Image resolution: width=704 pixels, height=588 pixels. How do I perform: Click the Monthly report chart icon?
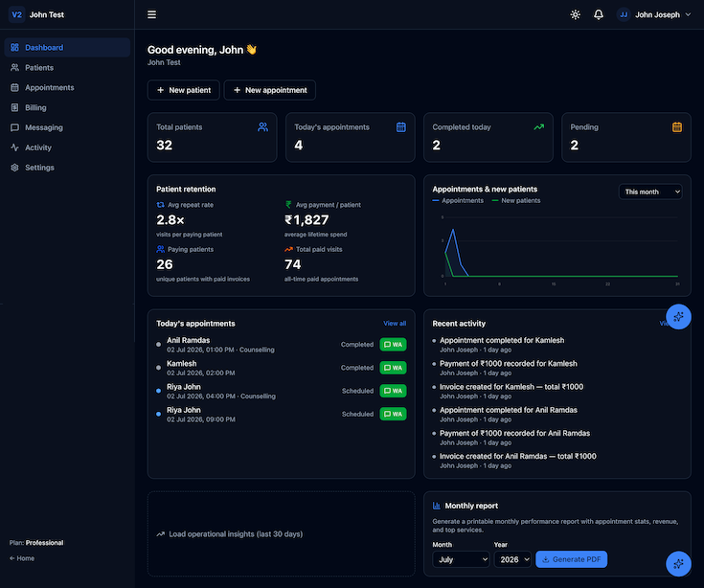click(x=437, y=506)
